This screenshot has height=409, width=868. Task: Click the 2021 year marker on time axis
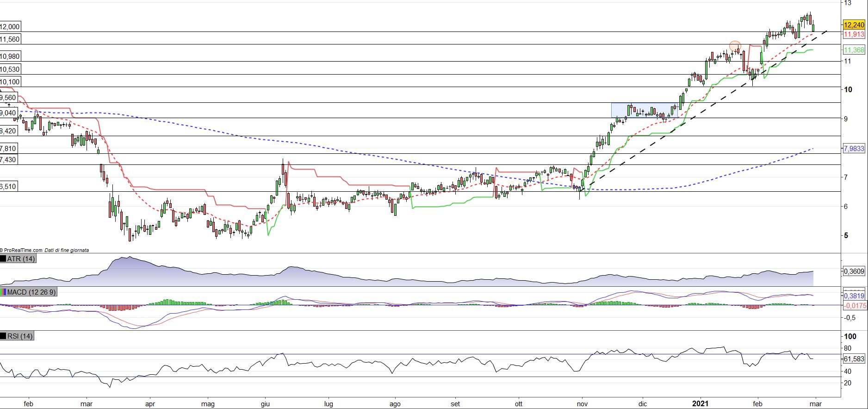[x=700, y=404]
